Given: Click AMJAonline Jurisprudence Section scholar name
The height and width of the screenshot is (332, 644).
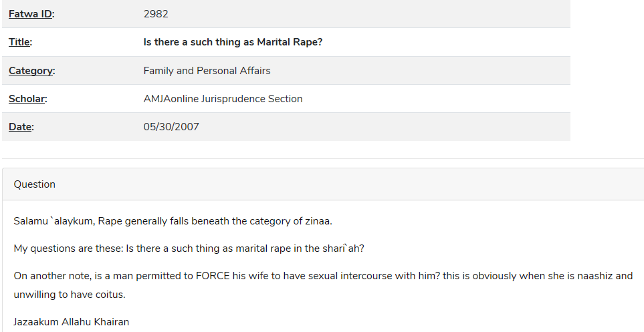Looking at the screenshot, I should click(223, 99).
